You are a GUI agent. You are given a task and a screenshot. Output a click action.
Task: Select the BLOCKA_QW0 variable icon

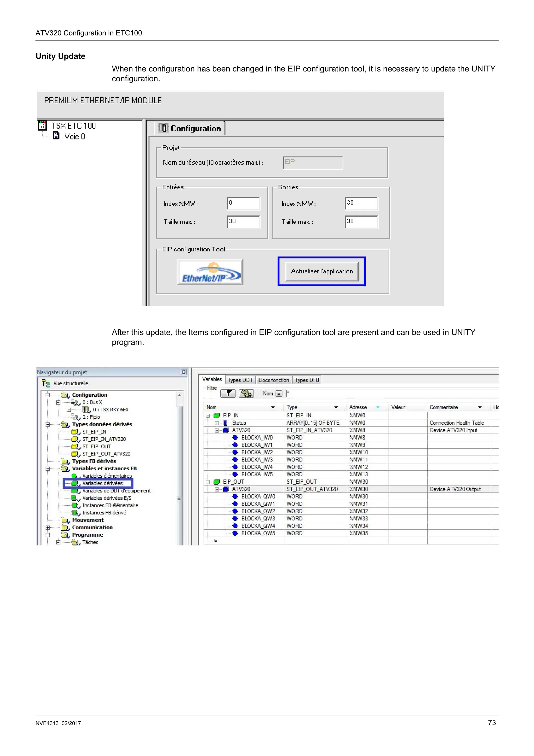coord(235,496)
